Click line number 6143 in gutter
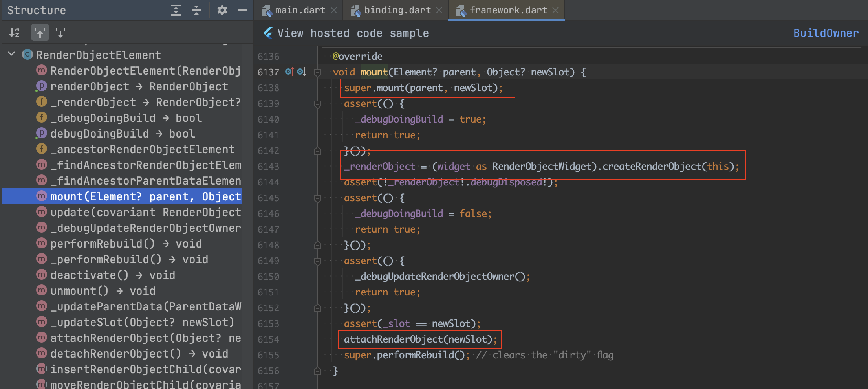868x389 pixels. click(268, 167)
